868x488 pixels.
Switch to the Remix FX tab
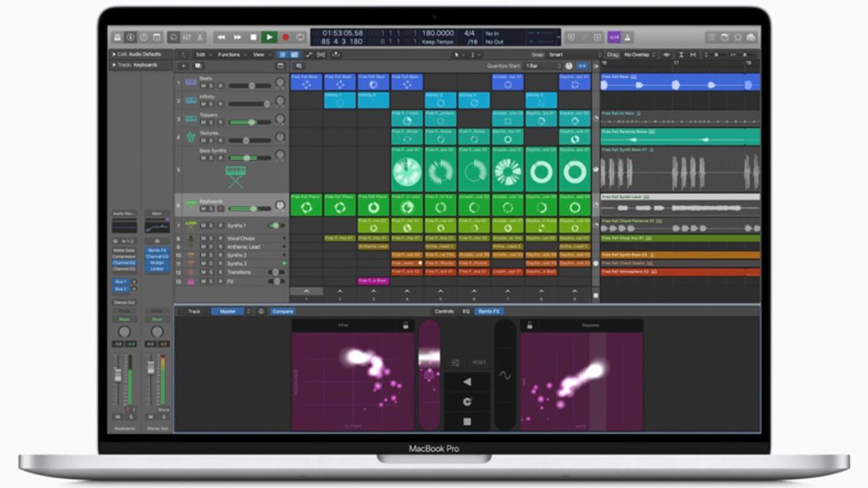click(x=490, y=309)
